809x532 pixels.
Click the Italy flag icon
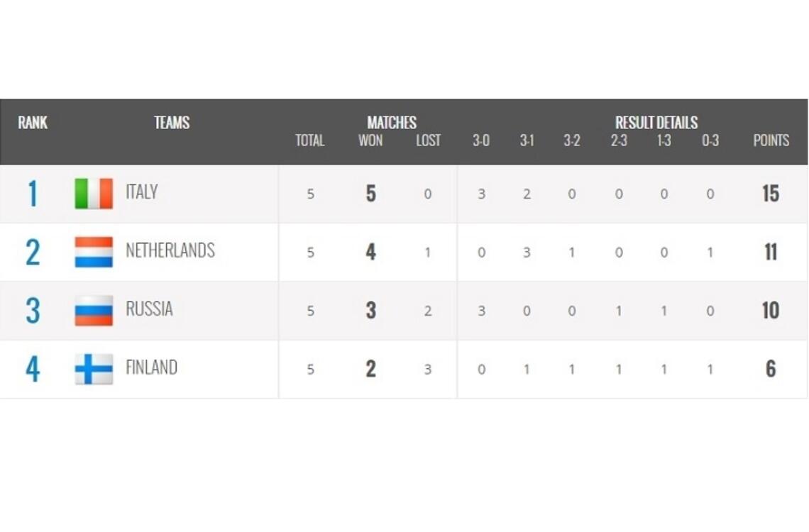[94, 194]
